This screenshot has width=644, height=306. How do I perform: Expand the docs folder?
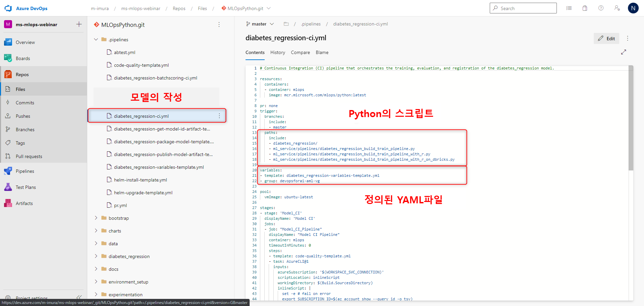(96, 269)
